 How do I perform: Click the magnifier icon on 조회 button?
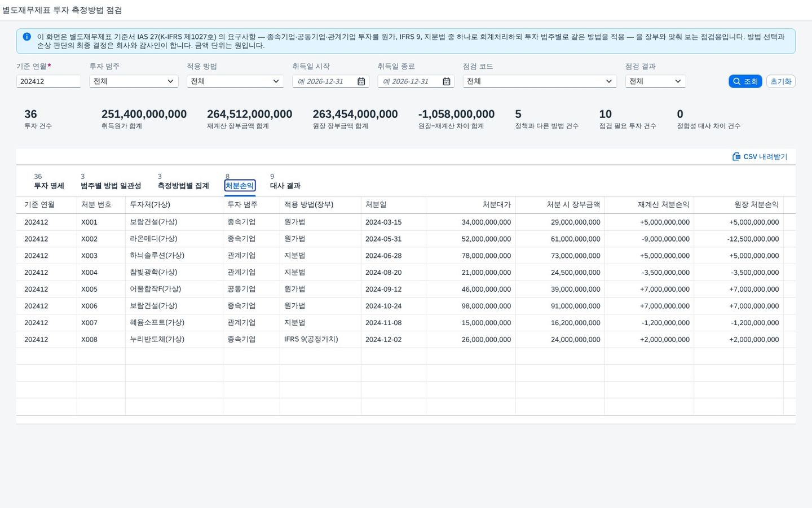click(x=736, y=81)
